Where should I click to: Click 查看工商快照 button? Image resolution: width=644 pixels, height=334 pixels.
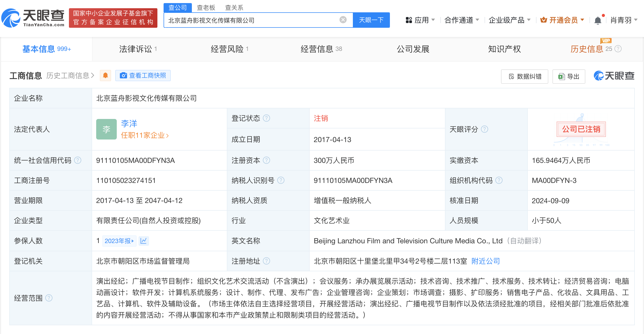[x=143, y=76]
